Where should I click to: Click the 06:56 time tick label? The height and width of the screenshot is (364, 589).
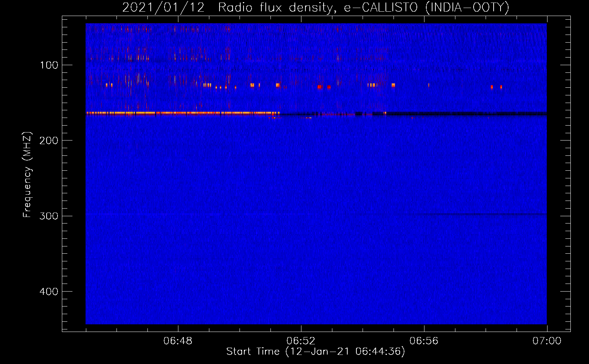tap(424, 341)
